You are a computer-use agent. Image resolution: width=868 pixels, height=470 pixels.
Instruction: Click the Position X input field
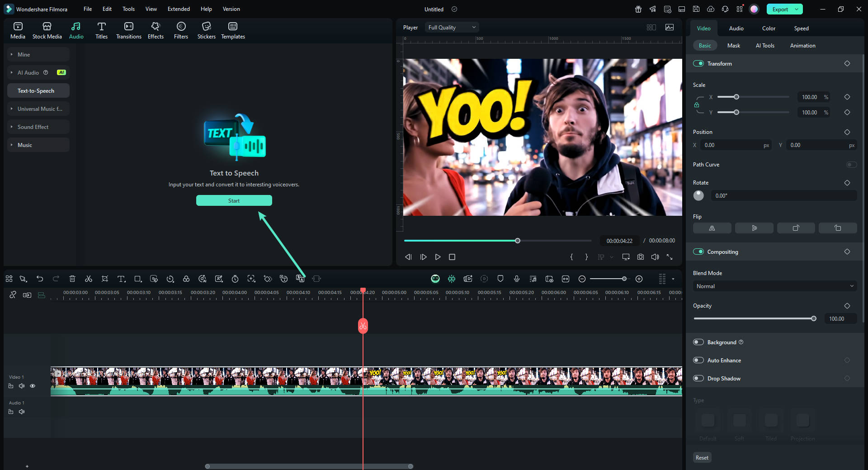point(736,145)
